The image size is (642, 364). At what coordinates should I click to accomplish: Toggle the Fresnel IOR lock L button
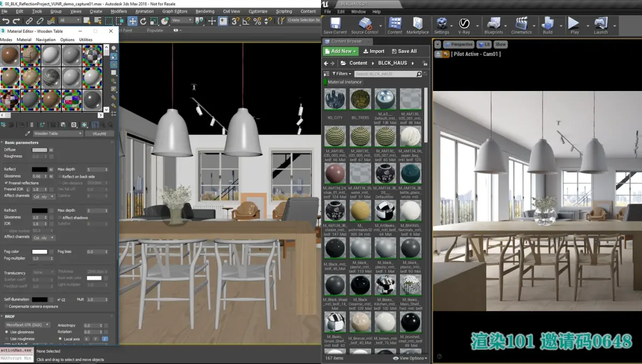[28, 190]
